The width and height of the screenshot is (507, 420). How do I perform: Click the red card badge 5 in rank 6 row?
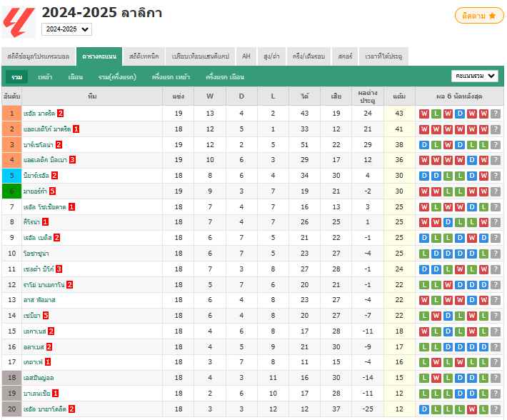(52, 191)
